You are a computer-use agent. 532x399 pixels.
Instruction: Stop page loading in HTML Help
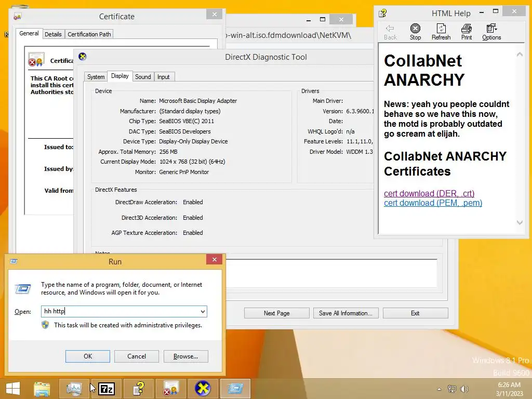coord(415,32)
